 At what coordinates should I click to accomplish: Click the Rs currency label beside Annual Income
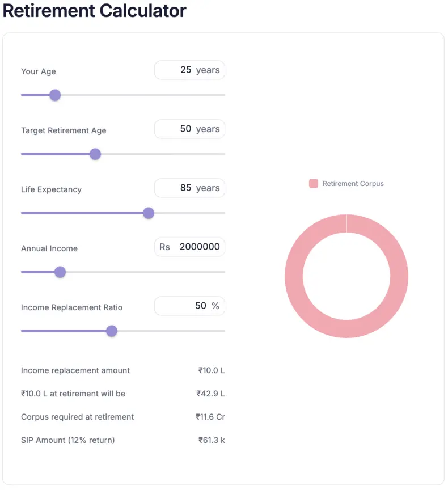click(x=164, y=247)
